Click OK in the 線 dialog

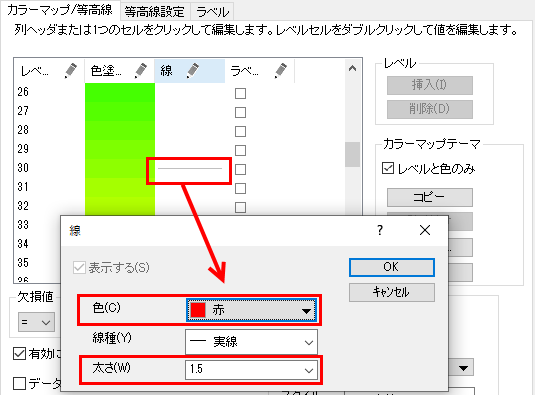(x=392, y=267)
